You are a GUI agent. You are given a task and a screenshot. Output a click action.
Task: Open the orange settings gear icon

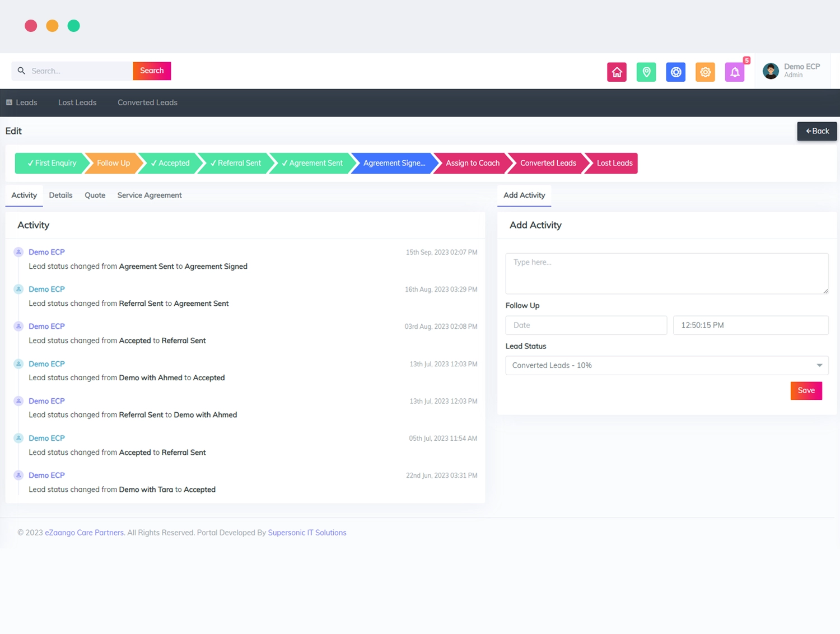click(705, 72)
